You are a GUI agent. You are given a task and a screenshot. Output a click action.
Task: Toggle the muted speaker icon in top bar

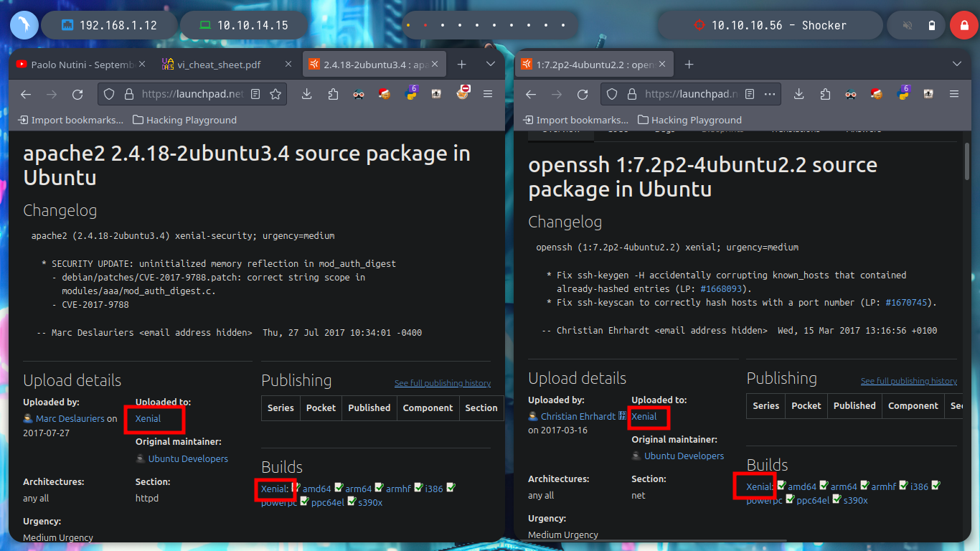point(908,25)
